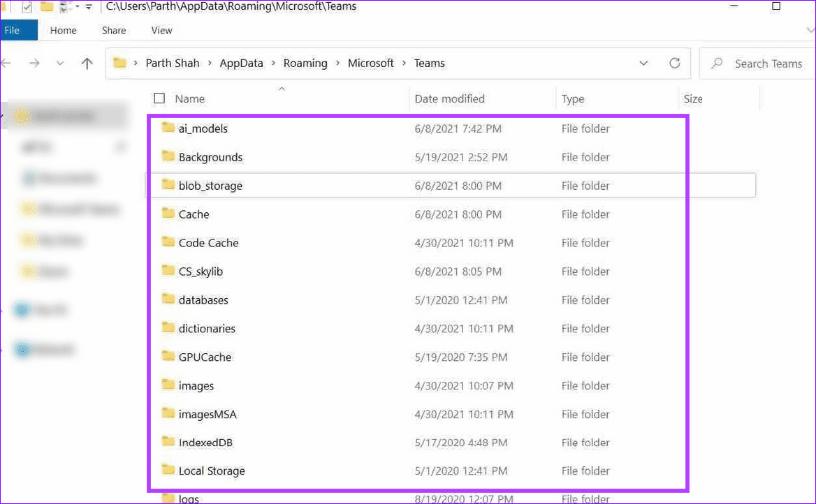The height and width of the screenshot is (504, 816).
Task: Switch to the View tab
Action: pos(161,30)
